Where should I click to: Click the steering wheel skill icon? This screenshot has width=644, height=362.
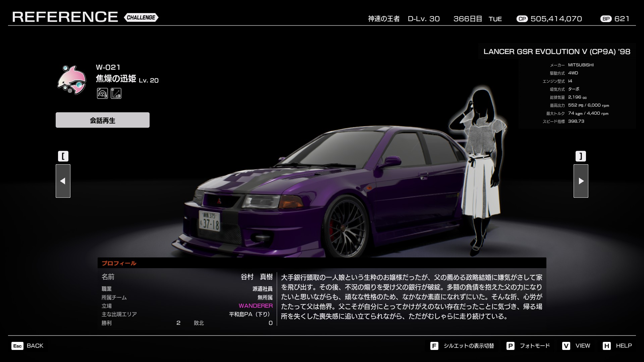click(102, 93)
